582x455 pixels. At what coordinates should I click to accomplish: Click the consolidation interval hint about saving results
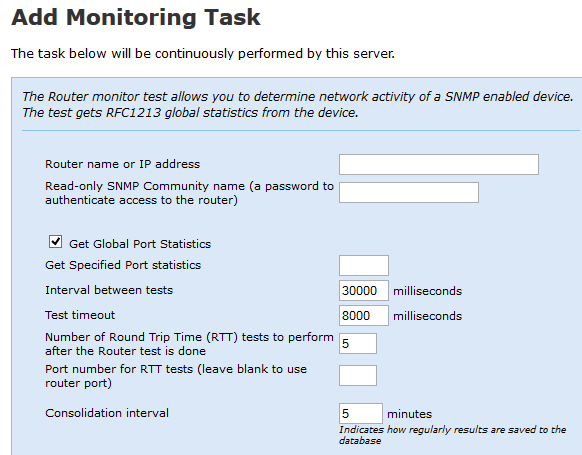pos(452,435)
